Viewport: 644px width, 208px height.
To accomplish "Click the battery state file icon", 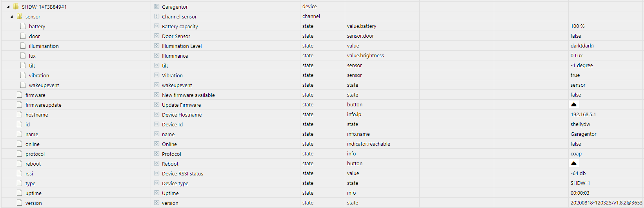I will 23,26.
